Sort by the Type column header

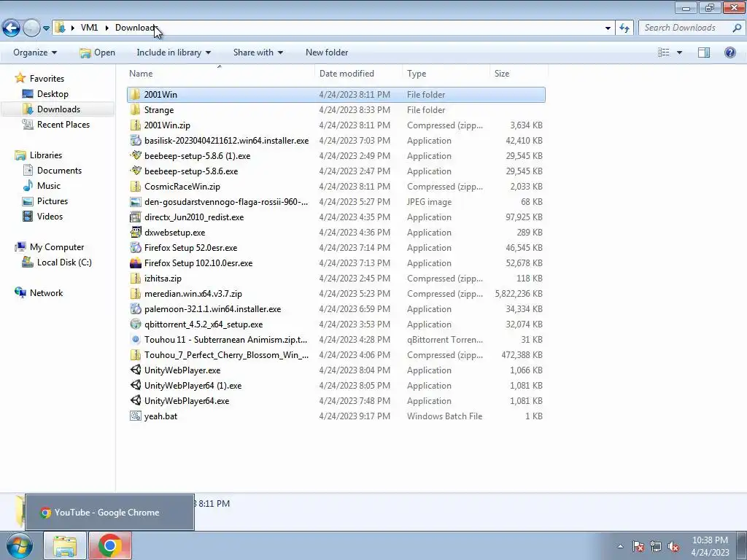pos(417,74)
